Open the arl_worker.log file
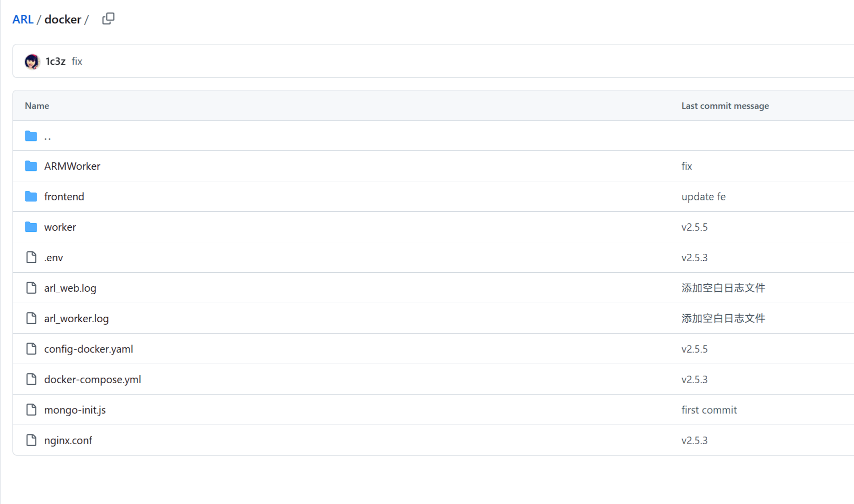 pos(76,319)
